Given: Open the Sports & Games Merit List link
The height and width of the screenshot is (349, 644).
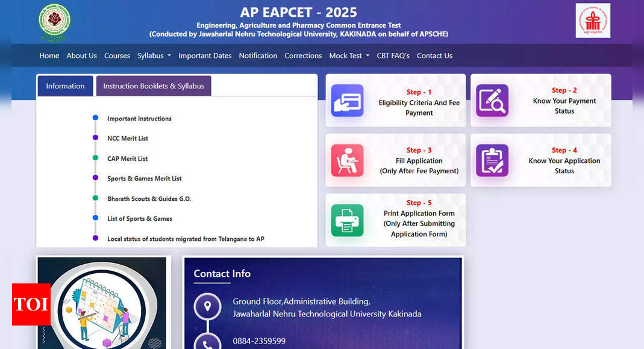Looking at the screenshot, I should pos(144,178).
